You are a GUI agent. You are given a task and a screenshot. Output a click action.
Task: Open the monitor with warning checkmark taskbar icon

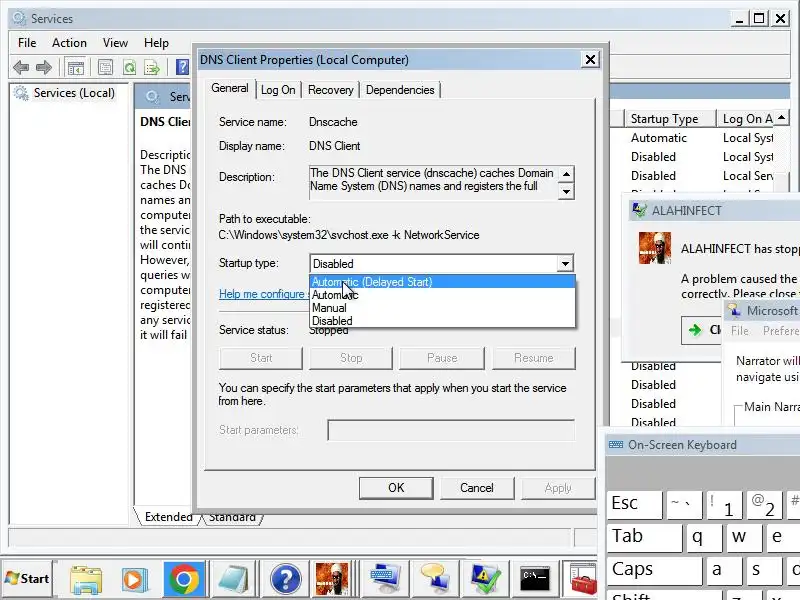(x=485, y=579)
